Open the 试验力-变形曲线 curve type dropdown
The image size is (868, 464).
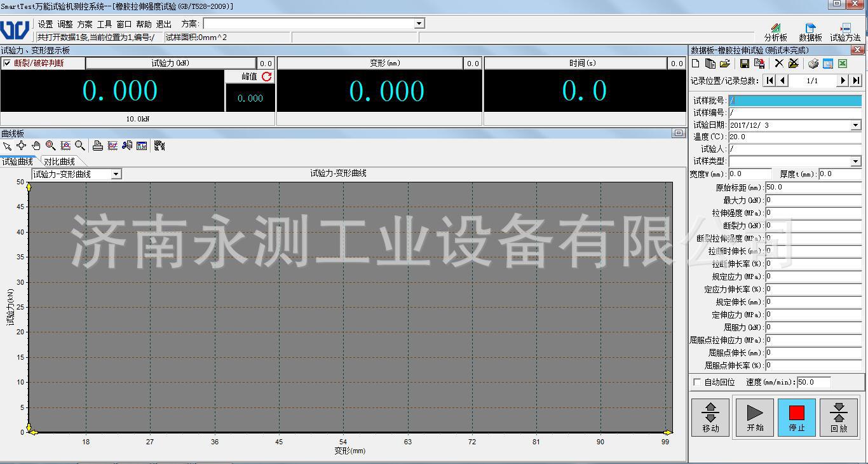[116, 174]
